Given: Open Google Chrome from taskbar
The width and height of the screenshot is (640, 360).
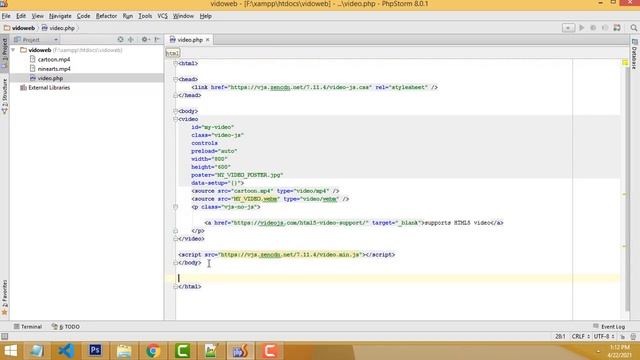Looking at the screenshot, I should [x=153, y=351].
